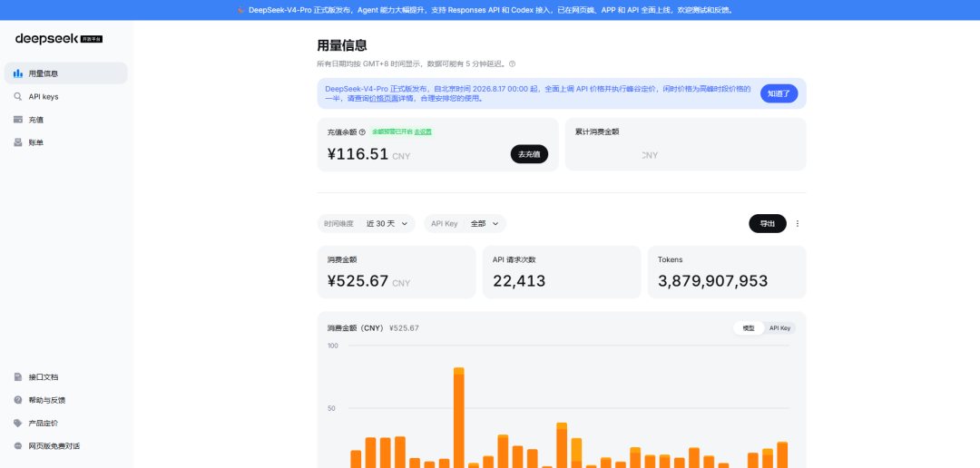Image resolution: width=980 pixels, height=468 pixels.
Task: Open the 账单 billing page in the sidebar
Action: 65,142
